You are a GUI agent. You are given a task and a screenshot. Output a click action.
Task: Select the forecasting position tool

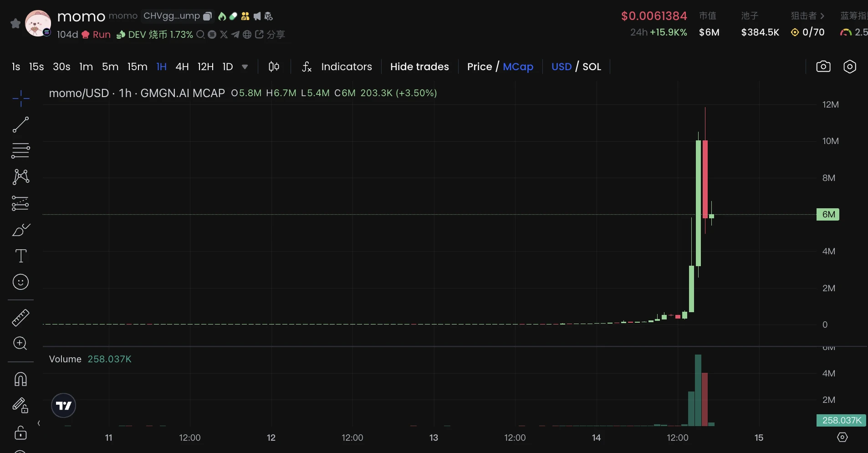click(x=20, y=203)
